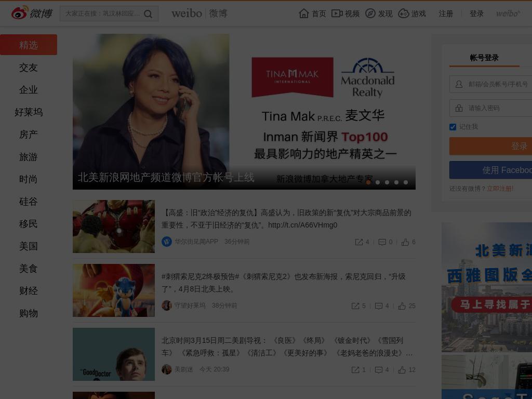532x399 pixels.
Task: Click the Weibo eye logo
Action: 19,13
